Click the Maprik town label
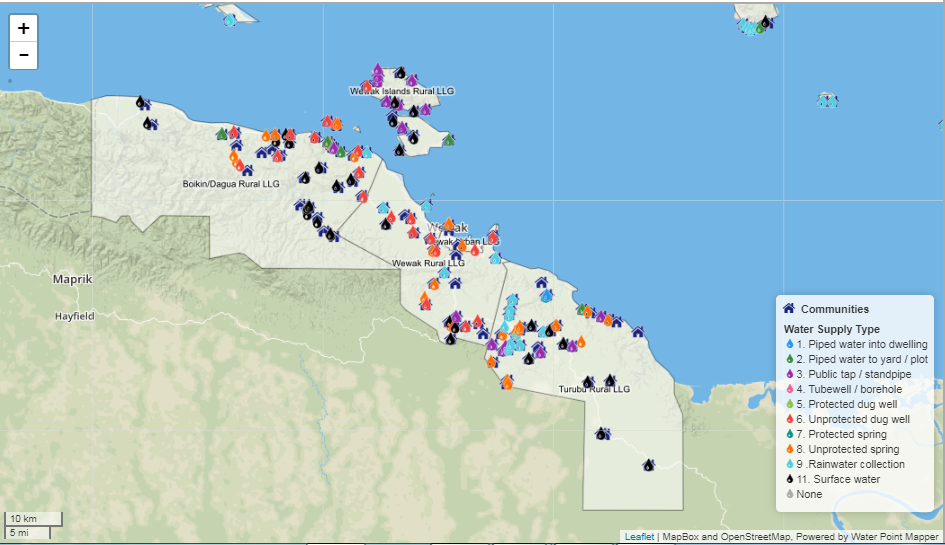Image resolution: width=945 pixels, height=545 pixels. pyautogui.click(x=72, y=279)
